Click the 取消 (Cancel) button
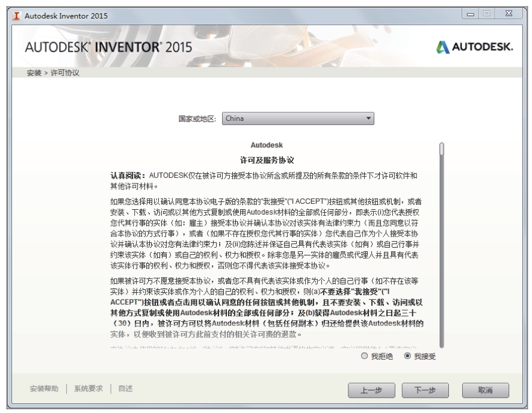 (485, 390)
